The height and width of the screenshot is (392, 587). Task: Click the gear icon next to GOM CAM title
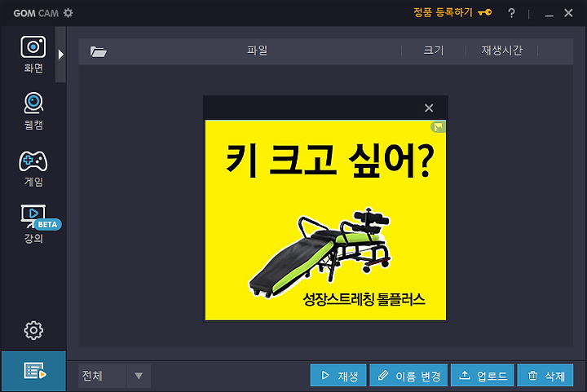[x=68, y=13]
